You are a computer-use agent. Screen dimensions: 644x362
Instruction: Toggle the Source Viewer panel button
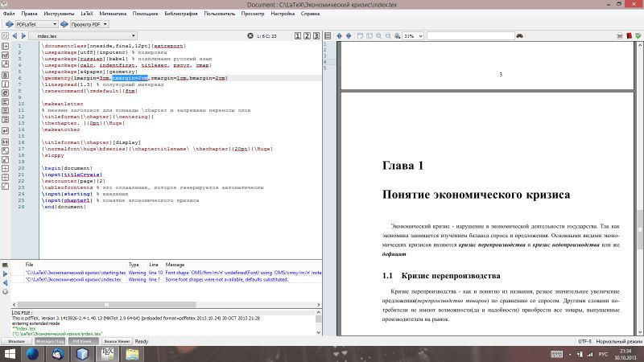[x=117, y=341]
